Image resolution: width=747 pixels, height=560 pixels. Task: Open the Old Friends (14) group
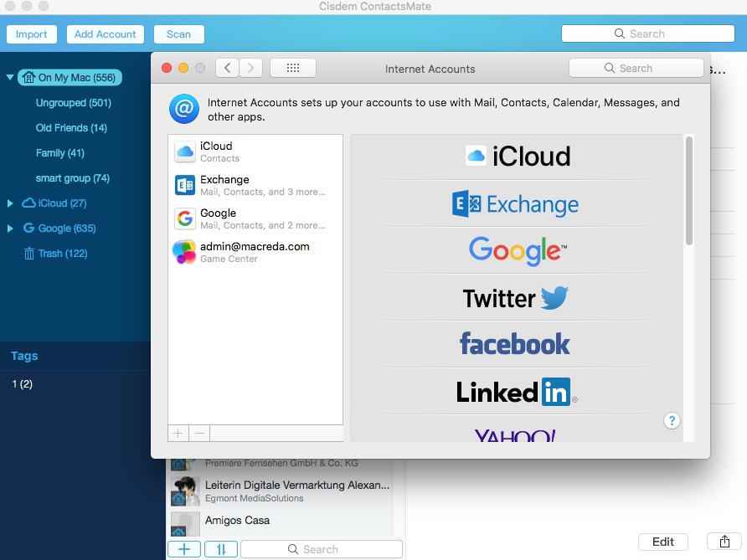pos(71,128)
